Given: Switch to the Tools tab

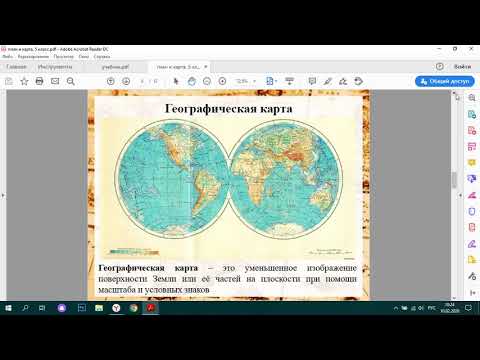Looking at the screenshot, I should pyautogui.click(x=55, y=67).
